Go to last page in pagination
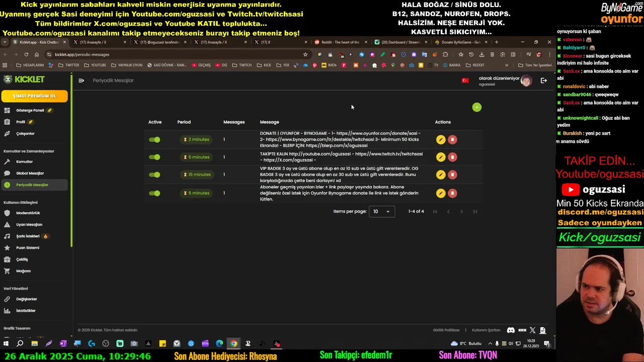644x362 pixels. click(x=474, y=212)
